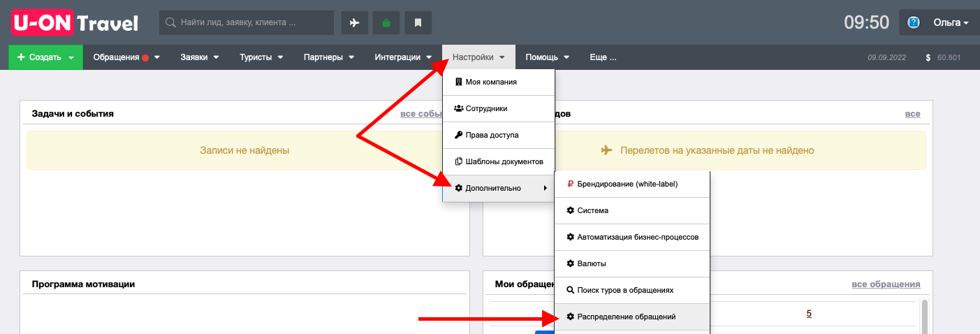Click the bookmark icon in top bar
The image size is (980, 334).
(418, 22)
